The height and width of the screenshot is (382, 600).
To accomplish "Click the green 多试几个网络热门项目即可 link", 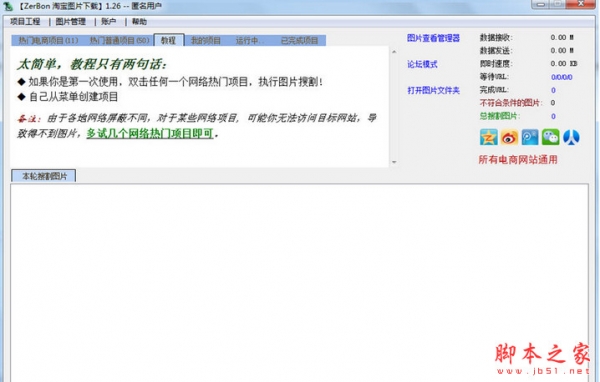I will pyautogui.click(x=150, y=133).
